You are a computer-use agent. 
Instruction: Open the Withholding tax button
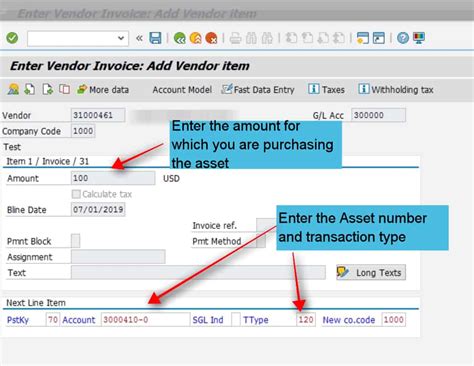(396, 89)
